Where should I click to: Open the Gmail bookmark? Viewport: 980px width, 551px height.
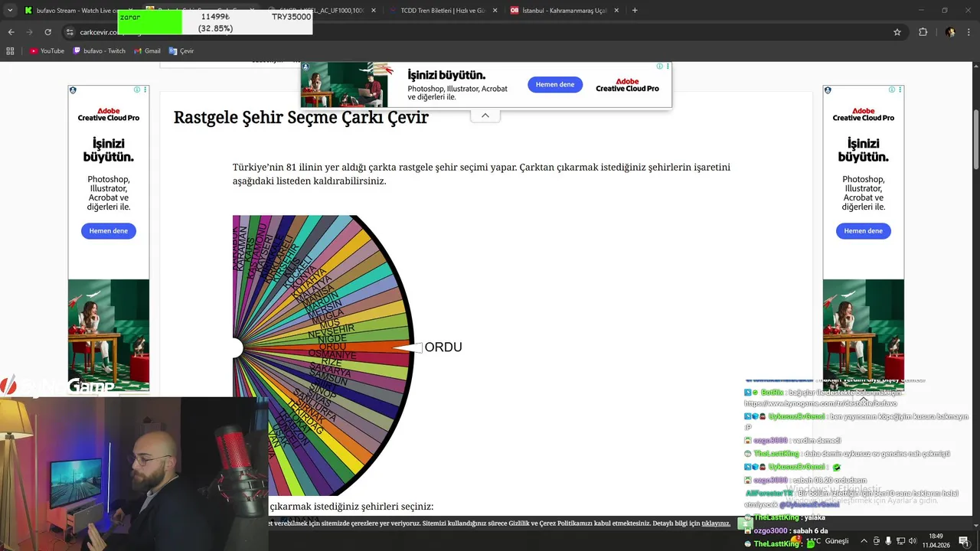click(x=147, y=51)
